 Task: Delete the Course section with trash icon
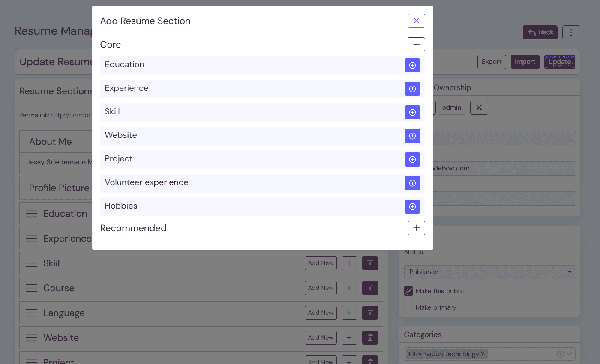pos(370,288)
